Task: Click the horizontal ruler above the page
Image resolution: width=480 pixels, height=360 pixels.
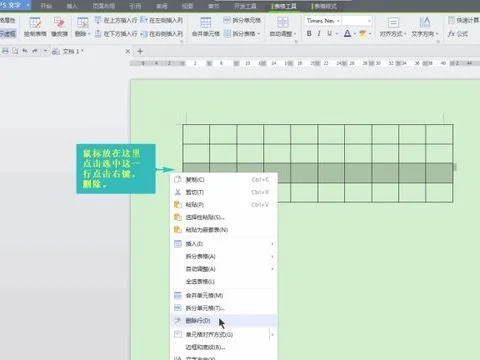Action: [305, 63]
